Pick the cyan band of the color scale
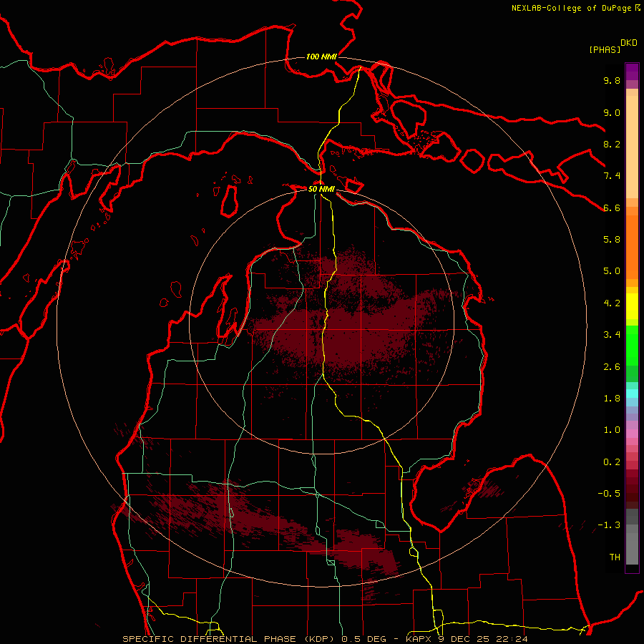The image size is (644, 644). [632, 394]
